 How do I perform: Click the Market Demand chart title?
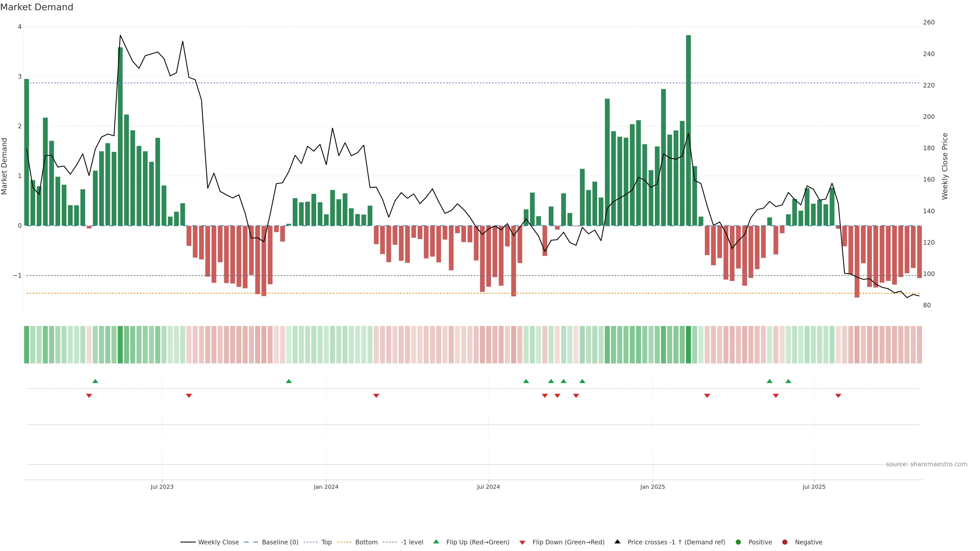(36, 7)
